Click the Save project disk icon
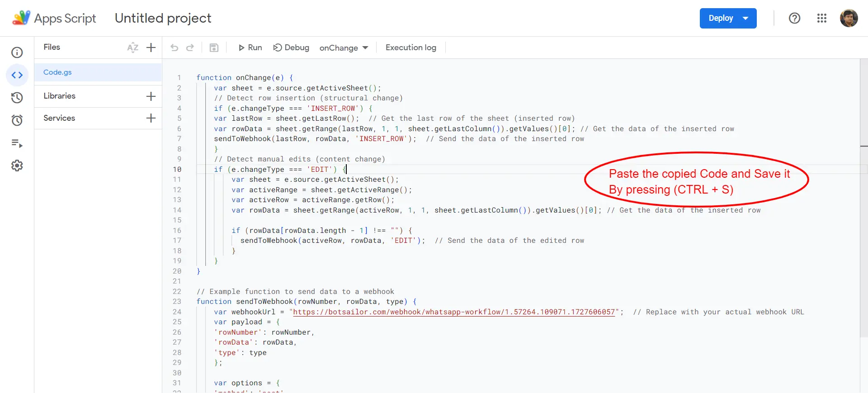 pyautogui.click(x=214, y=47)
